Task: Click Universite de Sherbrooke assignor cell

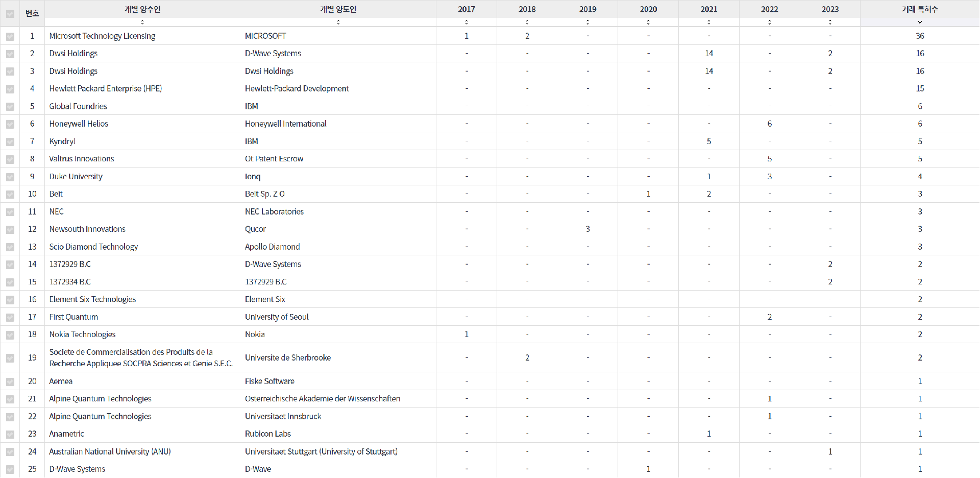Action: [288, 357]
